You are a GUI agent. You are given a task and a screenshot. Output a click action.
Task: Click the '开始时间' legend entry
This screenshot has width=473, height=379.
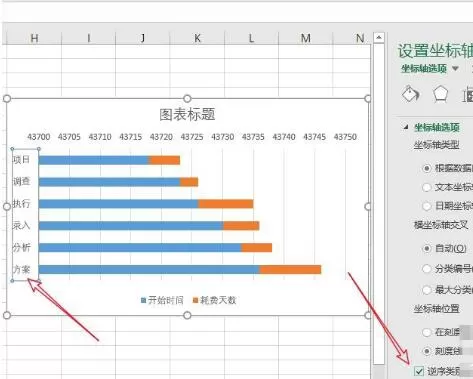point(162,300)
